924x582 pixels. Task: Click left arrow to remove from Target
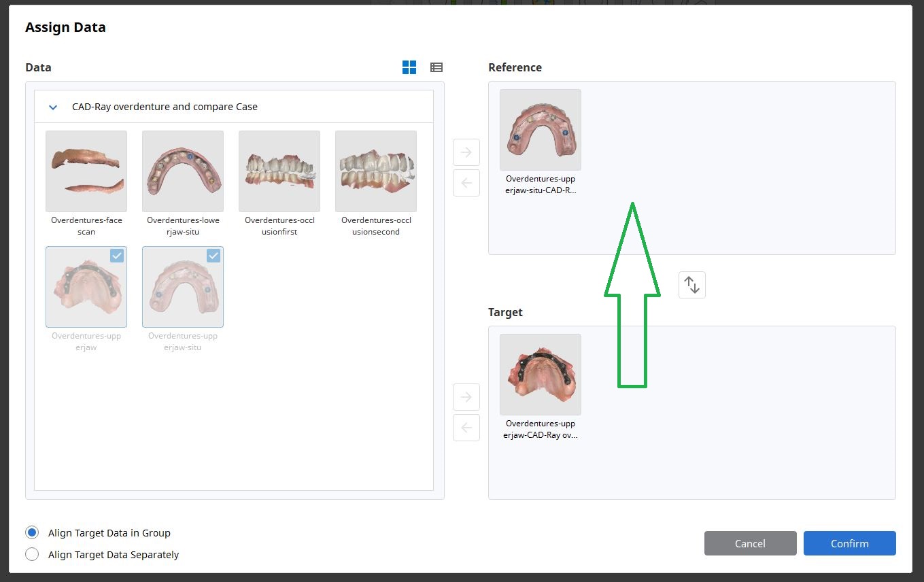coord(466,428)
